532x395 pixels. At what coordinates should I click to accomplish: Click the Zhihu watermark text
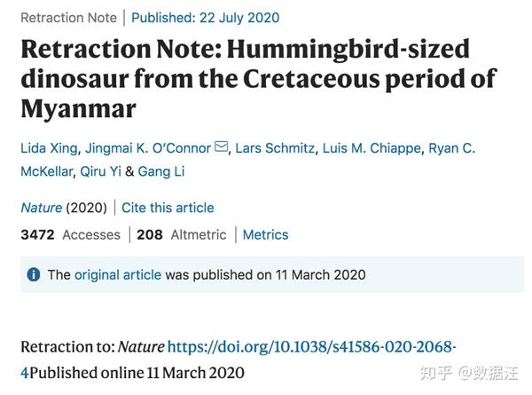pos(469,373)
